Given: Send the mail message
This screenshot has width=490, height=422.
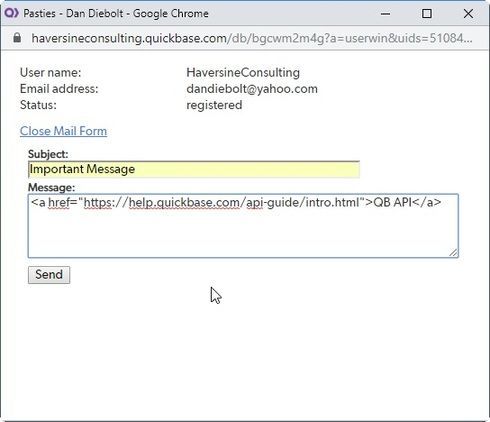Looking at the screenshot, I should 49,275.
